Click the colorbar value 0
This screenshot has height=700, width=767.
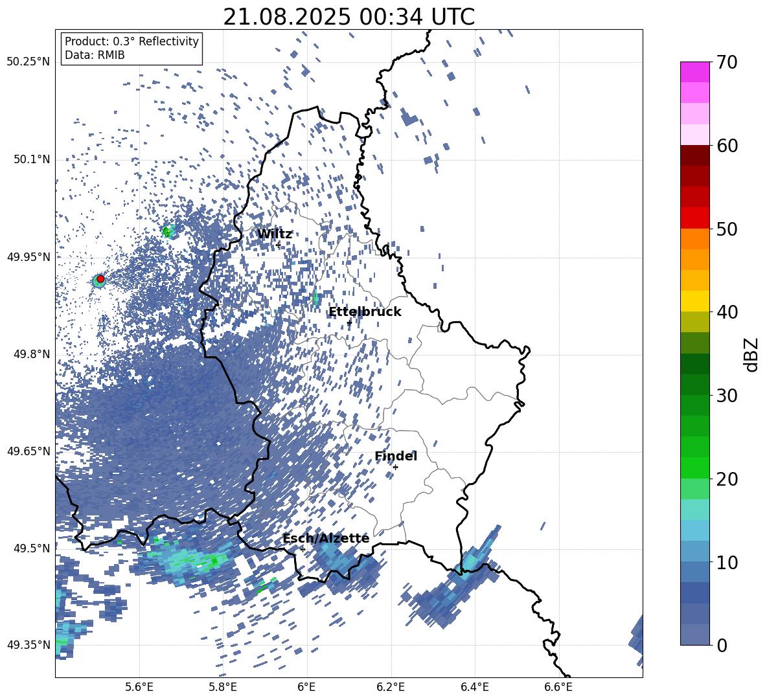[x=722, y=646]
